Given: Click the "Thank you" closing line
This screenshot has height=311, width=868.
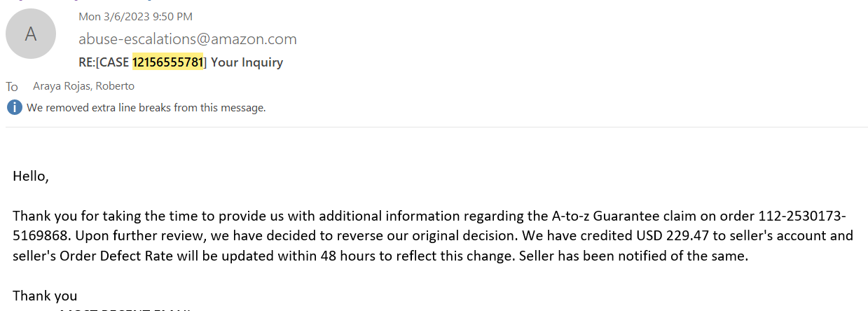Looking at the screenshot, I should (45, 296).
